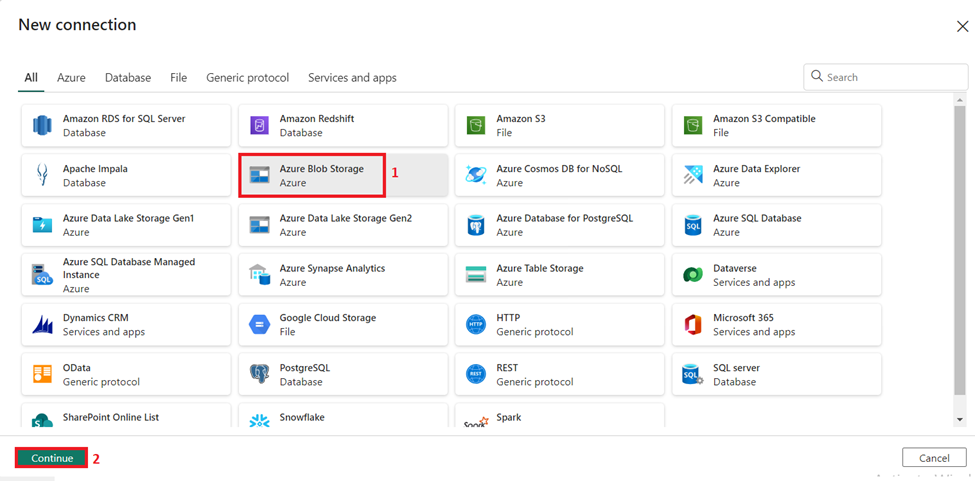The height and width of the screenshot is (481, 975).
Task: Click the scrollbar up arrow
Action: click(961, 100)
